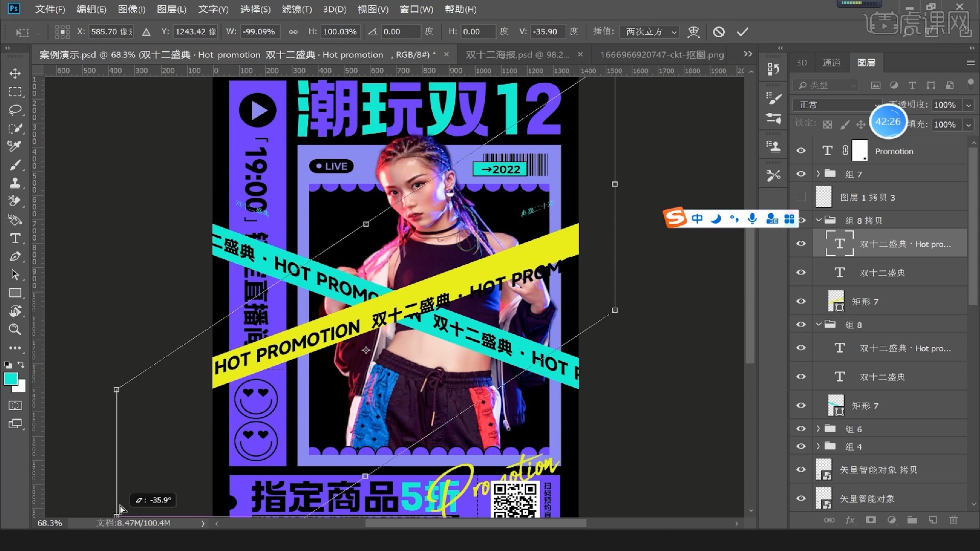Screen dimensions: 980x551
Task: Delete layer with trash icon
Action: point(953,520)
